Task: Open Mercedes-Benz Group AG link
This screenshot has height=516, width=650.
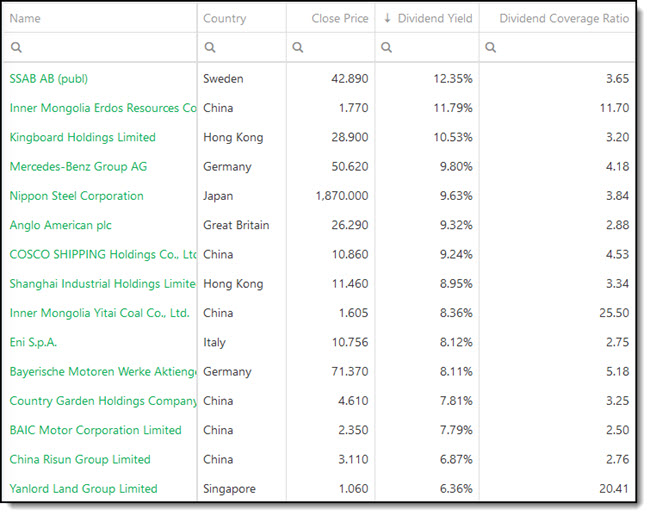Action: (x=78, y=167)
